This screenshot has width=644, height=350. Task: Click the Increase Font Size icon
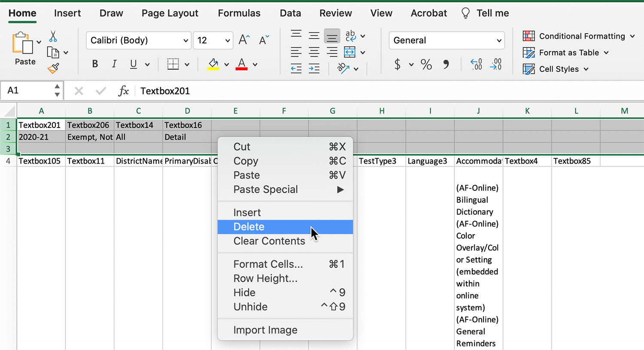pyautogui.click(x=244, y=40)
